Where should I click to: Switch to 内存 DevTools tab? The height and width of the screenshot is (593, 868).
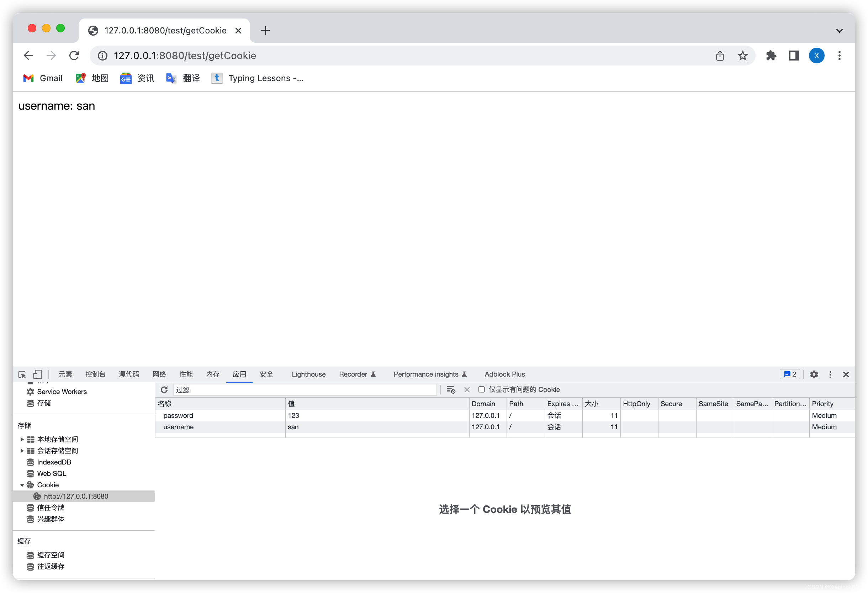point(212,374)
